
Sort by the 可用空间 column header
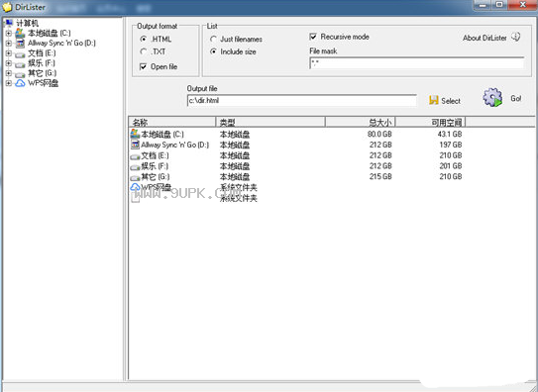click(431, 122)
